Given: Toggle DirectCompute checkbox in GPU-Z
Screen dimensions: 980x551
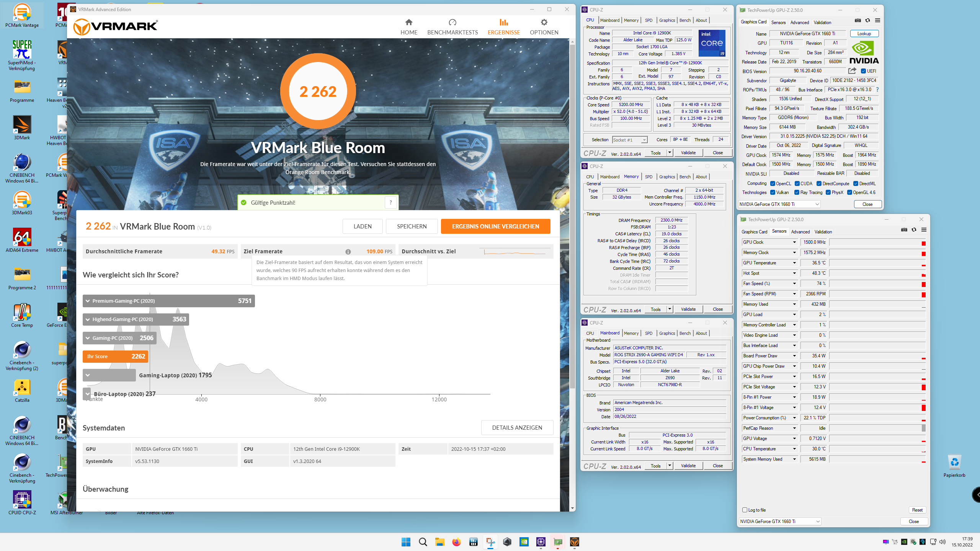Looking at the screenshot, I should (819, 184).
